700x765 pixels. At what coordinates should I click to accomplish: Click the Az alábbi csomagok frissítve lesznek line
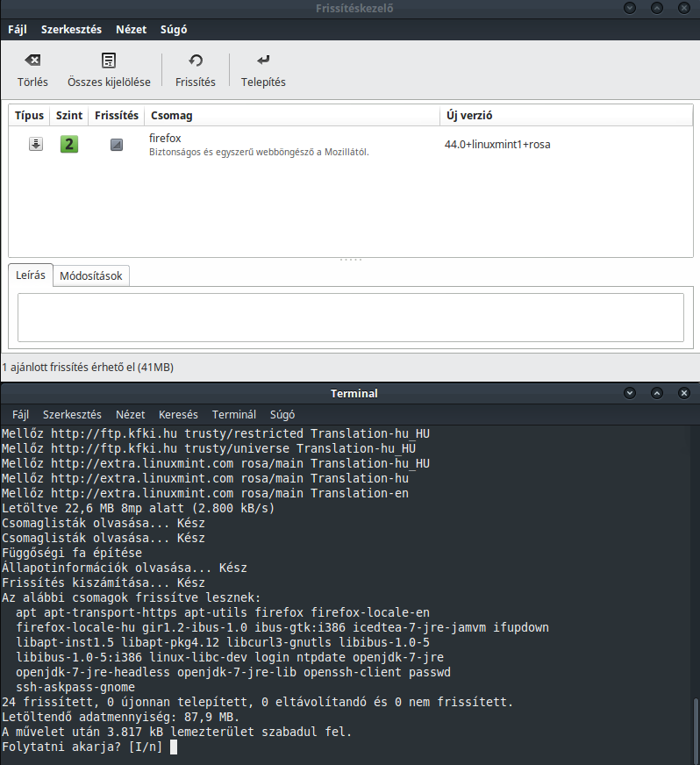pos(132,597)
